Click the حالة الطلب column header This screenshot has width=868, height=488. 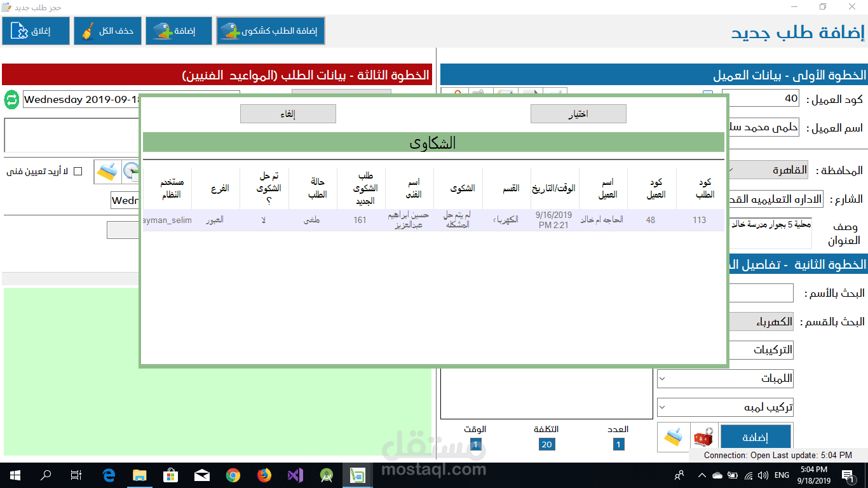click(313, 189)
